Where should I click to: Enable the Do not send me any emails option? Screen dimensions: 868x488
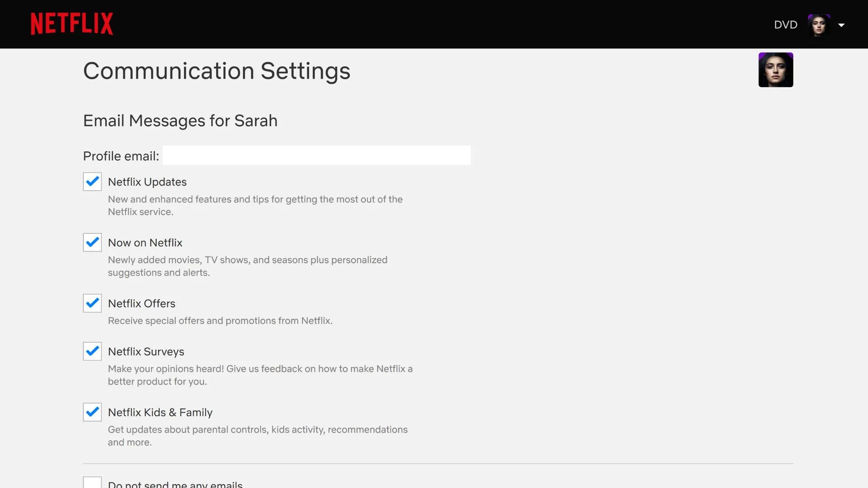point(92,483)
